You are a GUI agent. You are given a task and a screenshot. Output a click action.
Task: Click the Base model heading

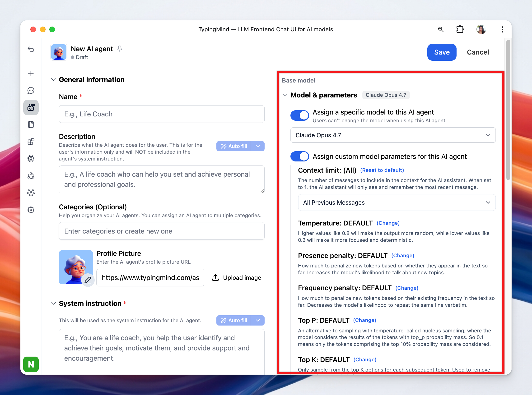coord(299,80)
